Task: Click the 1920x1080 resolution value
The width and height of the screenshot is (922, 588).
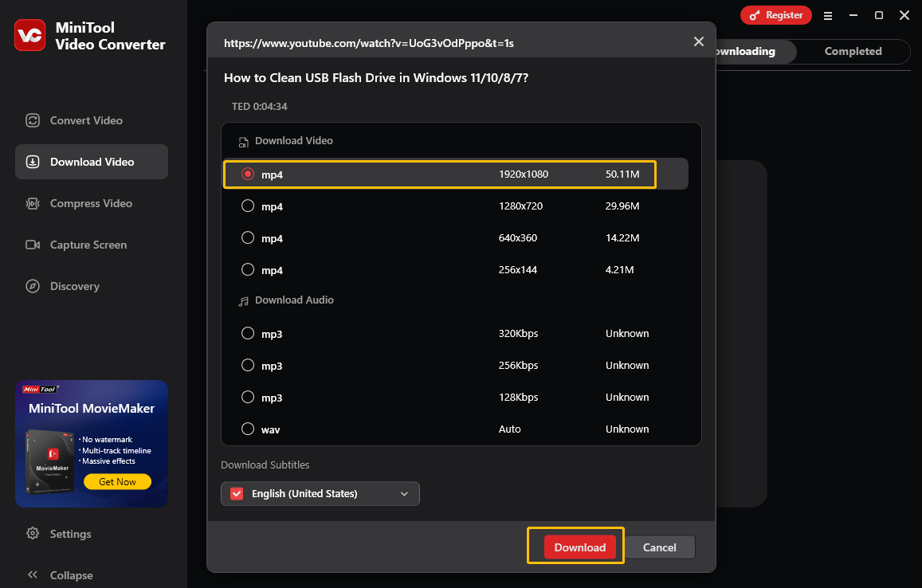Action: click(524, 174)
